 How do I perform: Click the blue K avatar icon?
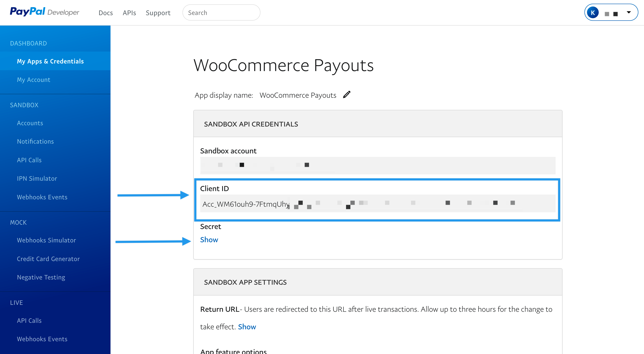click(x=592, y=13)
